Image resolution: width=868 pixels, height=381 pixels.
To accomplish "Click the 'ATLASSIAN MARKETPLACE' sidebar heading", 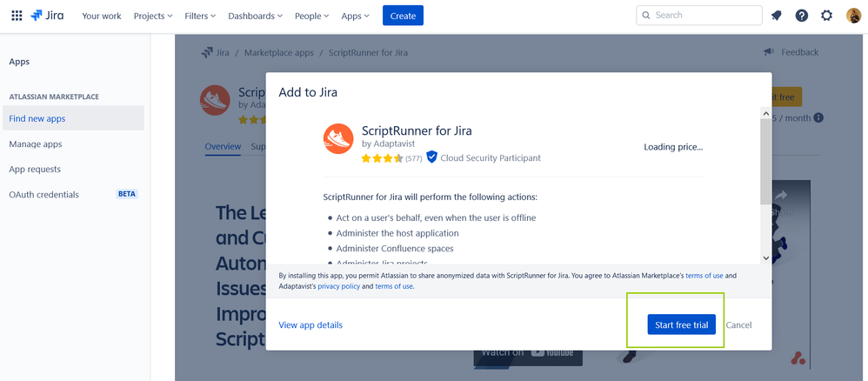I will (54, 97).
